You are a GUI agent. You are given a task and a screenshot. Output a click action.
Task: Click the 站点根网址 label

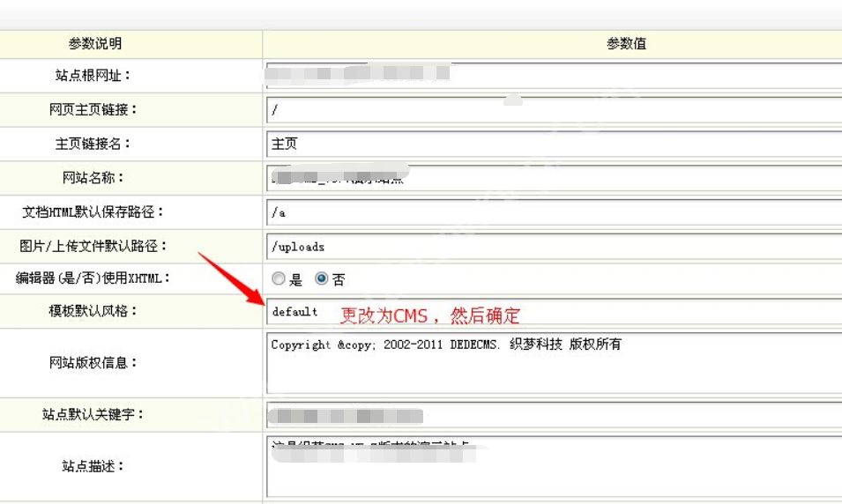93,75
